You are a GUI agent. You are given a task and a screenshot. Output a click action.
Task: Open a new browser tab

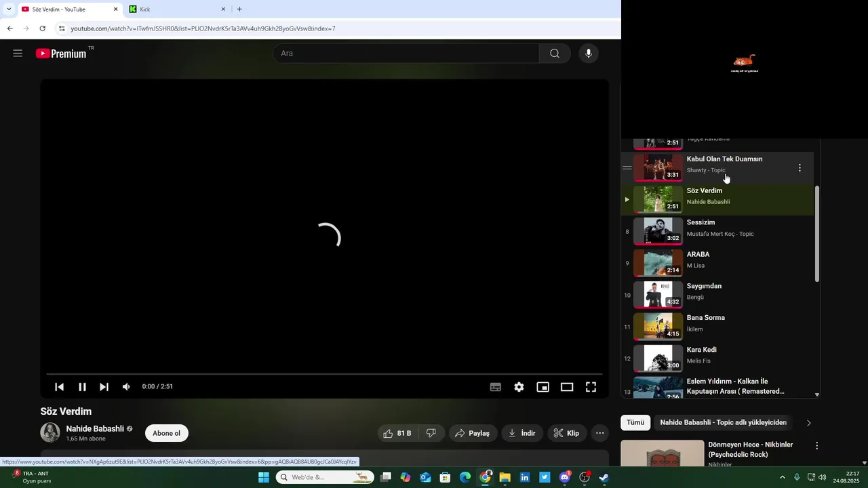point(239,9)
